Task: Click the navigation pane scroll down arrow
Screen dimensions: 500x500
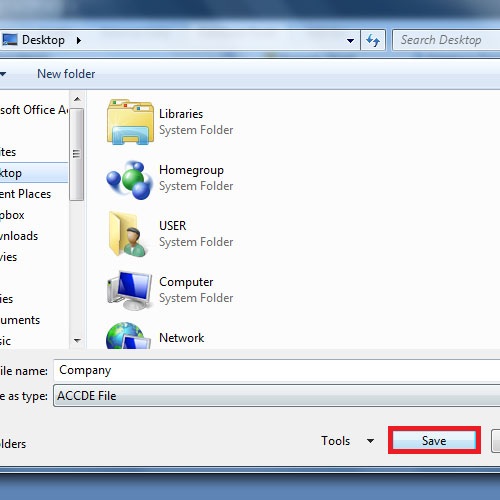Action: click(x=77, y=340)
